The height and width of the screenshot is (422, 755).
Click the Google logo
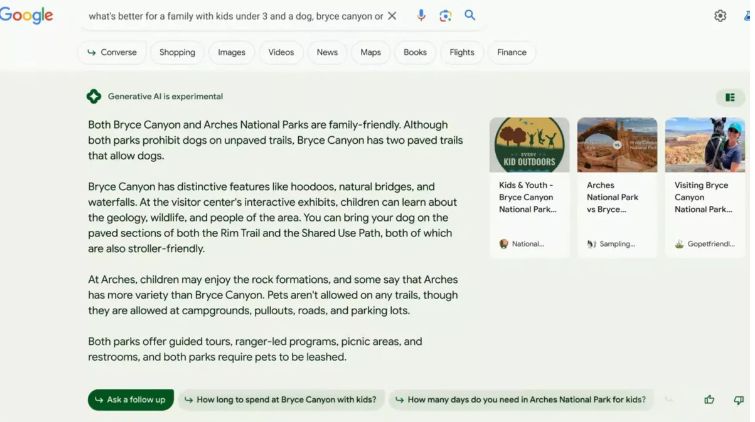(26, 15)
